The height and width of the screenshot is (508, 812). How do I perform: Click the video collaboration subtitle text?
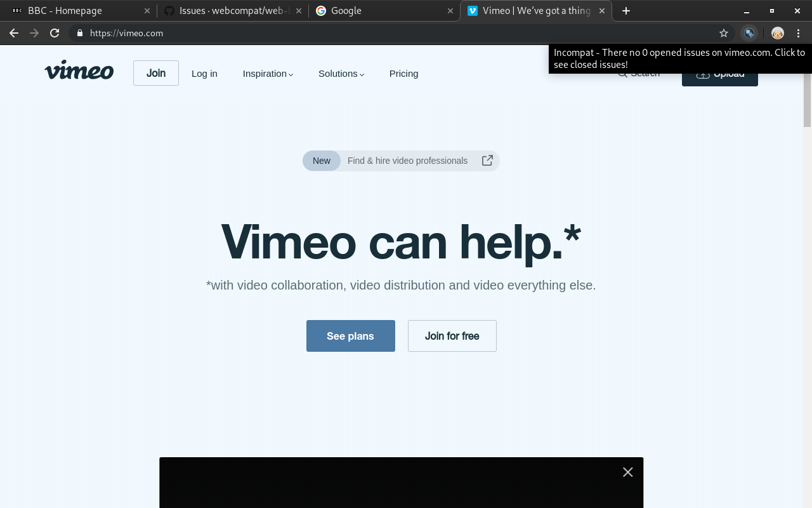401,285
